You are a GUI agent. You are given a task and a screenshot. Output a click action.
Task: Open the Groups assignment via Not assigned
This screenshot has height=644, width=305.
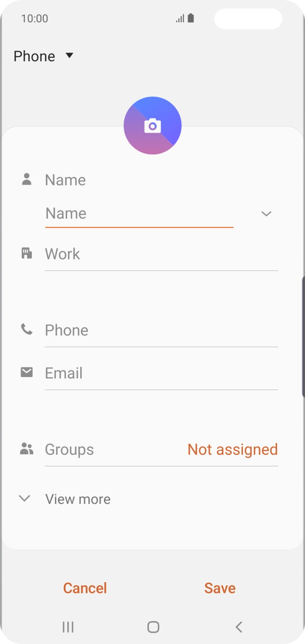click(232, 449)
